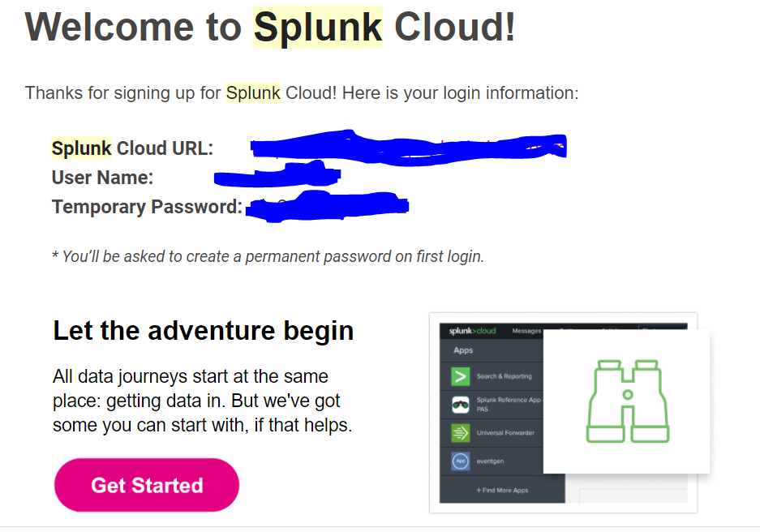Open the Messages menu in the preview
Image resolution: width=760 pixels, height=532 pixels.
coord(526,331)
